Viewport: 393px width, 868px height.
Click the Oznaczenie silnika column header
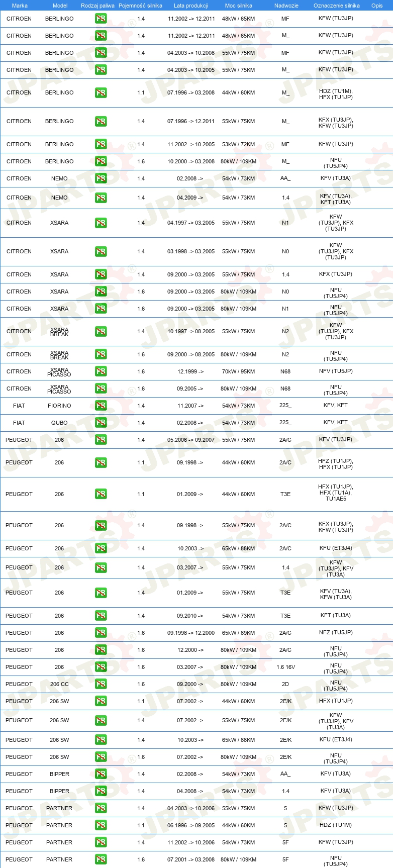pyautogui.click(x=337, y=6)
